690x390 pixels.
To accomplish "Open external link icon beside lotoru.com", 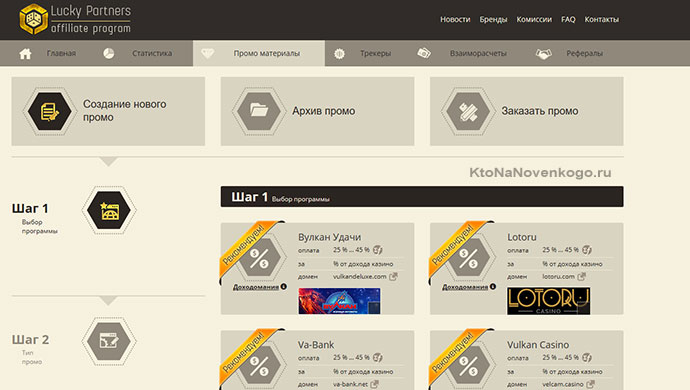I will tap(582, 276).
